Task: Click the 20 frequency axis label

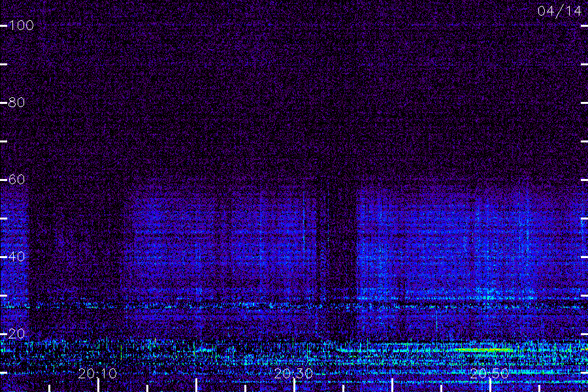Action: [16, 334]
